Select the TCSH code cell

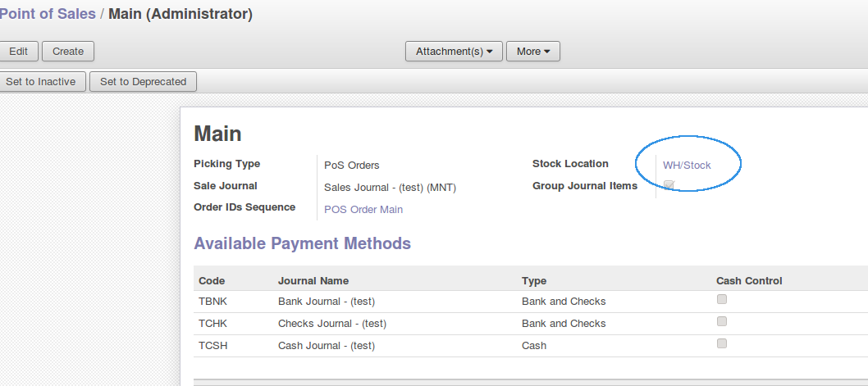click(x=213, y=346)
